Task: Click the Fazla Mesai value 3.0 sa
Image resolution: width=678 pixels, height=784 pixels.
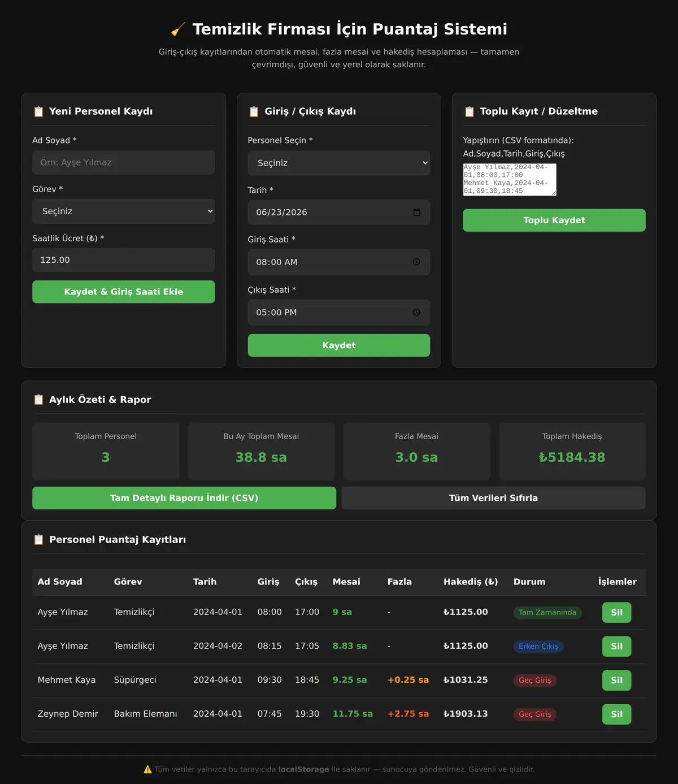Action: coord(416,457)
